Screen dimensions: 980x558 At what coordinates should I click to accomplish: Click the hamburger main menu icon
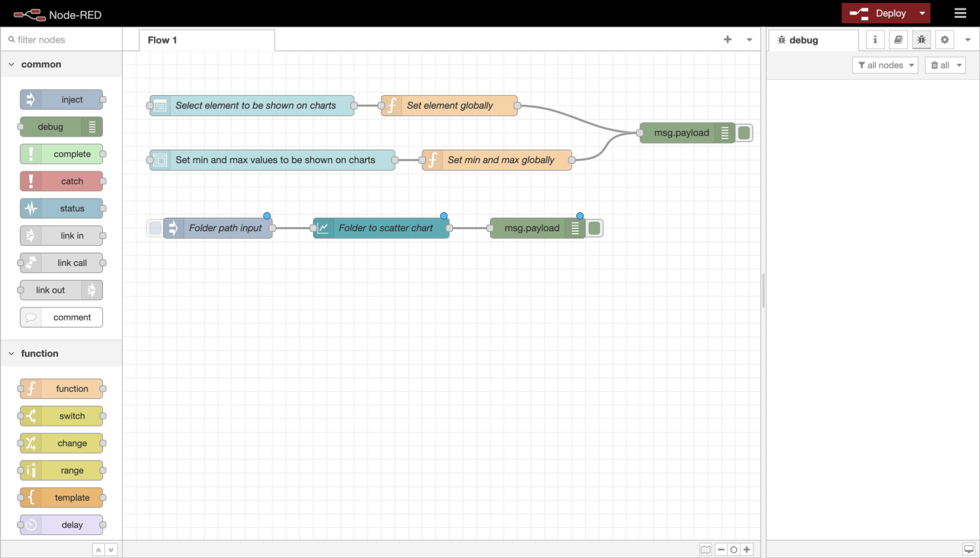[x=960, y=13]
